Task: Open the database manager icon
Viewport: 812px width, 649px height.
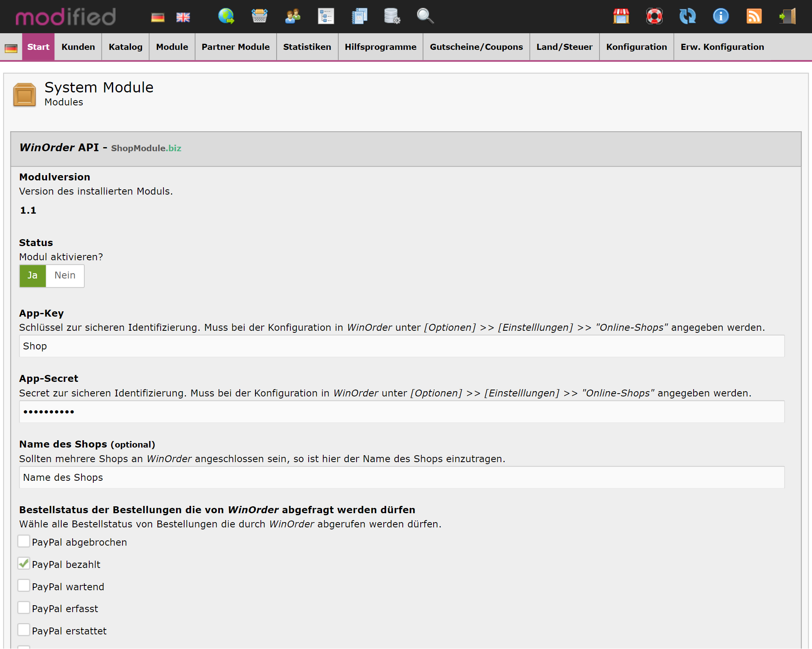Action: (391, 17)
